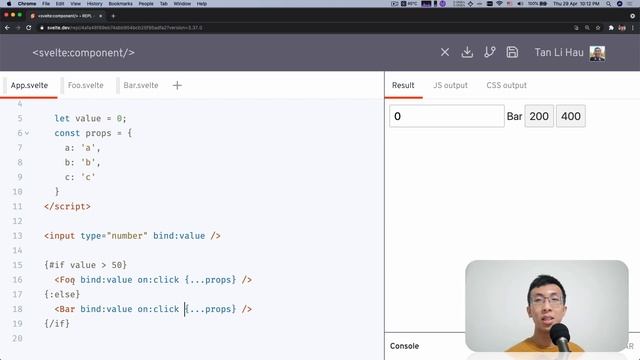Click 'Bar' text in result pane
The image size is (640, 360).
pos(514,116)
